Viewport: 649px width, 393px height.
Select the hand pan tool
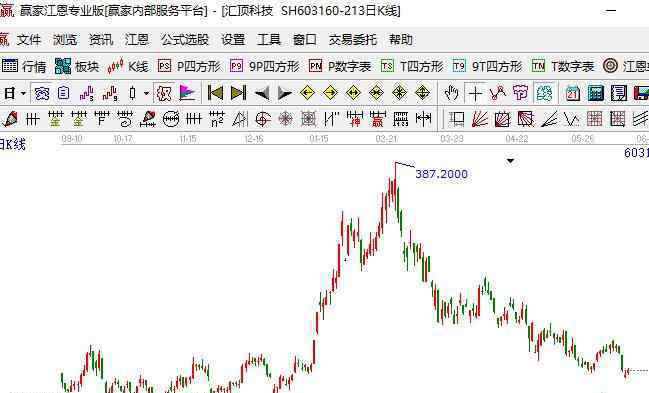[451, 93]
